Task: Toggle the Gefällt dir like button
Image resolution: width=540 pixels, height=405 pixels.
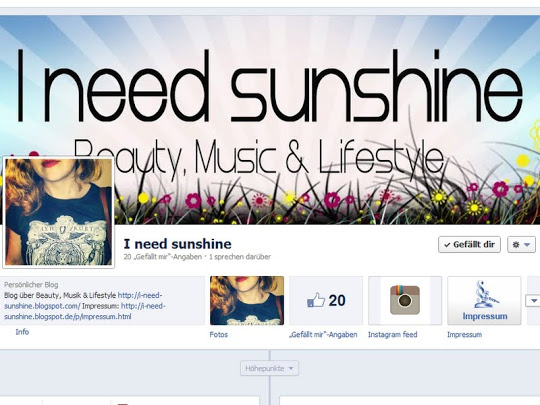Action: [x=469, y=245]
